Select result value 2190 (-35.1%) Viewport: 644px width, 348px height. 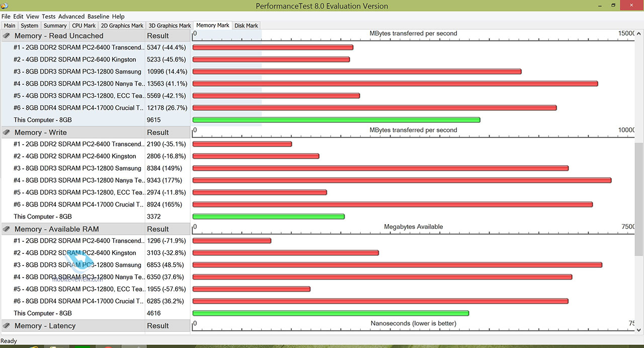coord(167,144)
